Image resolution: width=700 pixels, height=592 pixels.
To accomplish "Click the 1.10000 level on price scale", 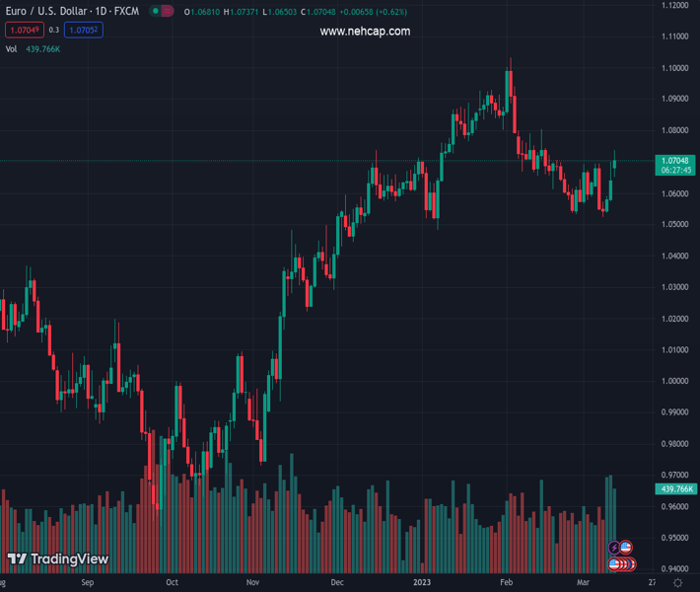I will point(675,68).
